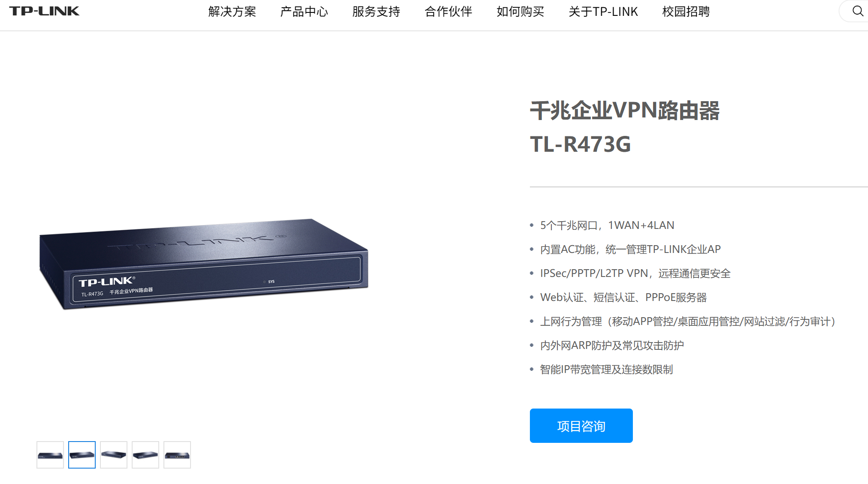Go to 如何购买 page
The height and width of the screenshot is (484, 868).
click(x=520, y=12)
